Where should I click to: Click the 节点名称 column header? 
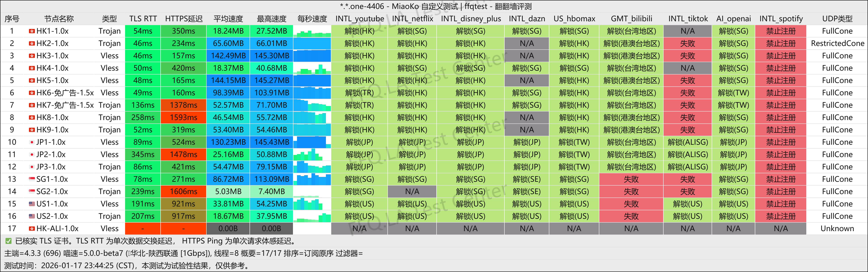click(59, 19)
